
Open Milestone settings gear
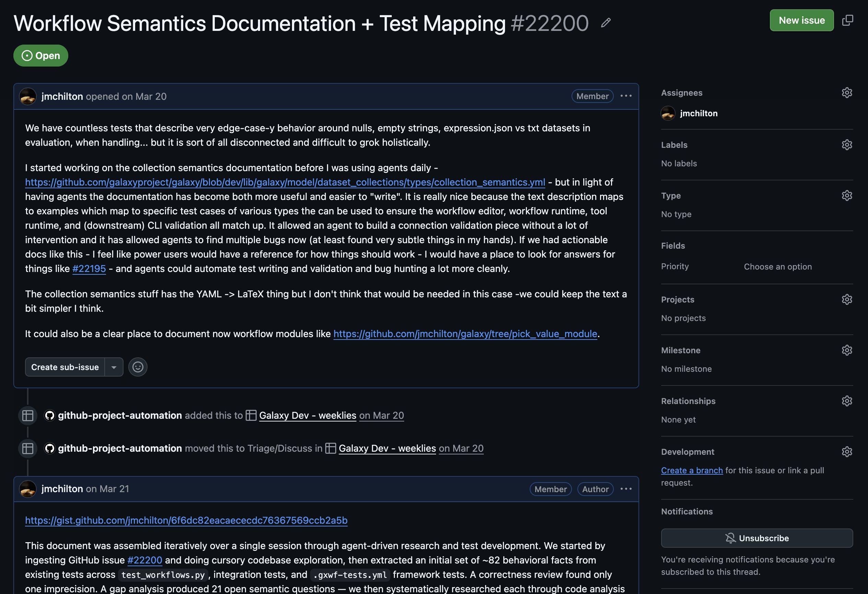847,350
